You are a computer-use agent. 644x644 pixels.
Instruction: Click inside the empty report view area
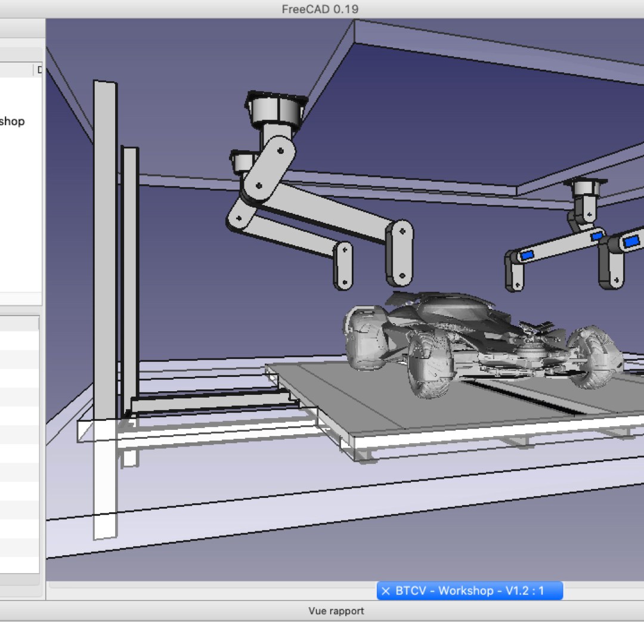click(x=322, y=632)
